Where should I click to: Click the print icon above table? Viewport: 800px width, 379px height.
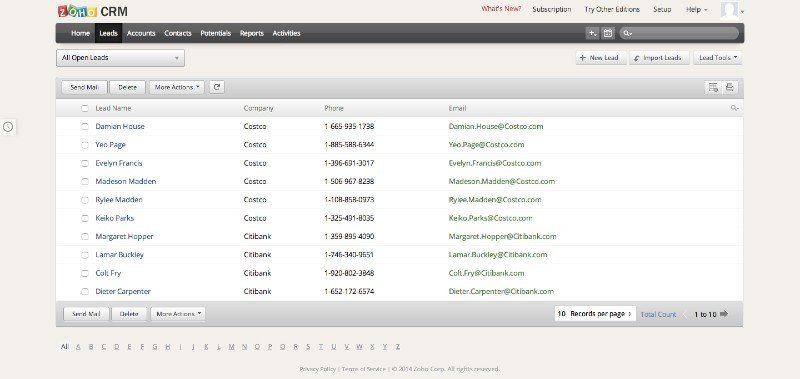730,87
